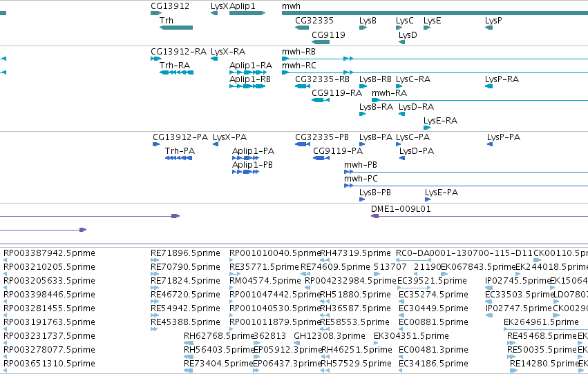Click the CG9119-RA transcript label

pos(336,93)
